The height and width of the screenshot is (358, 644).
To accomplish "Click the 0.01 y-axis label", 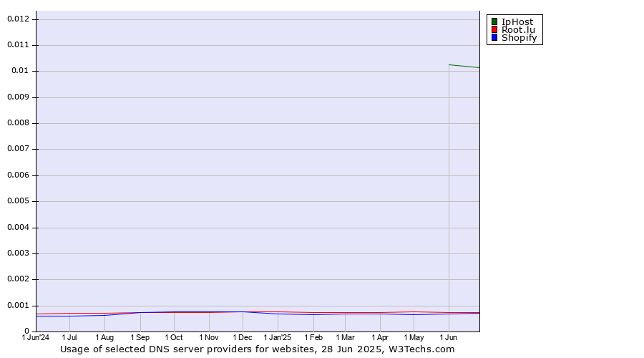I will 20,71.
